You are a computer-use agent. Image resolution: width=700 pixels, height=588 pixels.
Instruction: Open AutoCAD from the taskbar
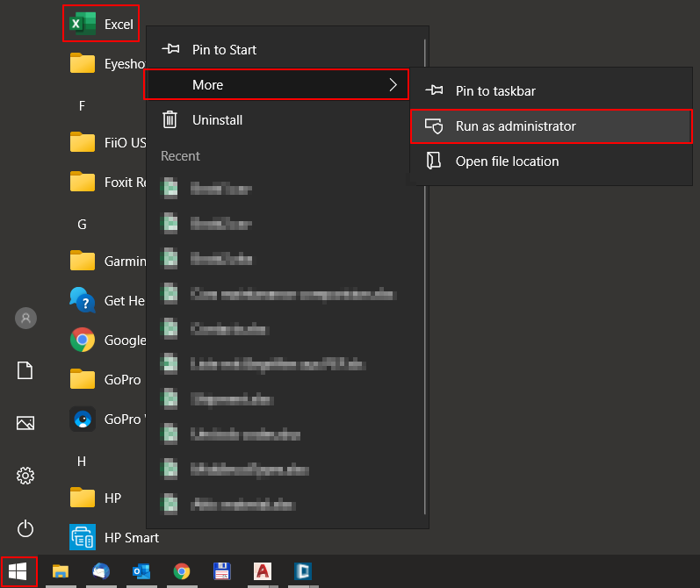[262, 572]
